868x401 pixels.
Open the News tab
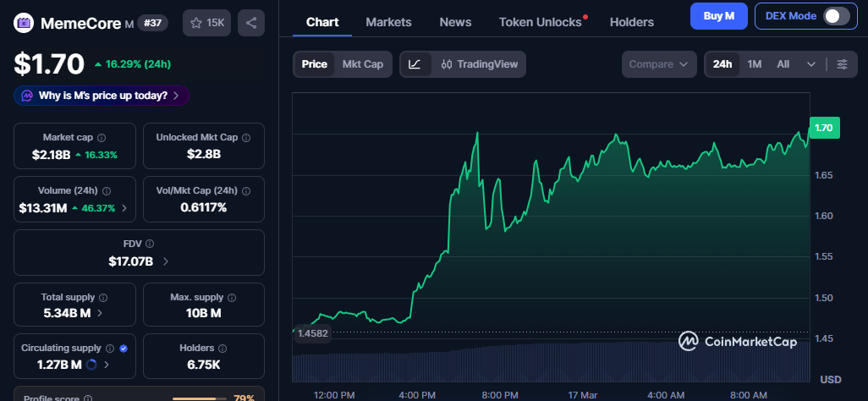coord(456,22)
